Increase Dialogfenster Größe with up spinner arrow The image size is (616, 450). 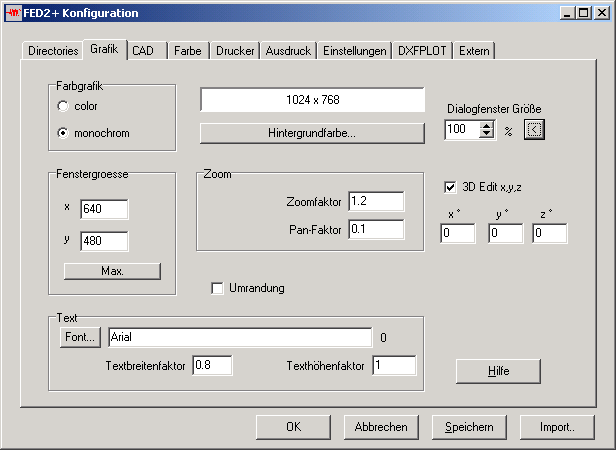tap(486, 126)
